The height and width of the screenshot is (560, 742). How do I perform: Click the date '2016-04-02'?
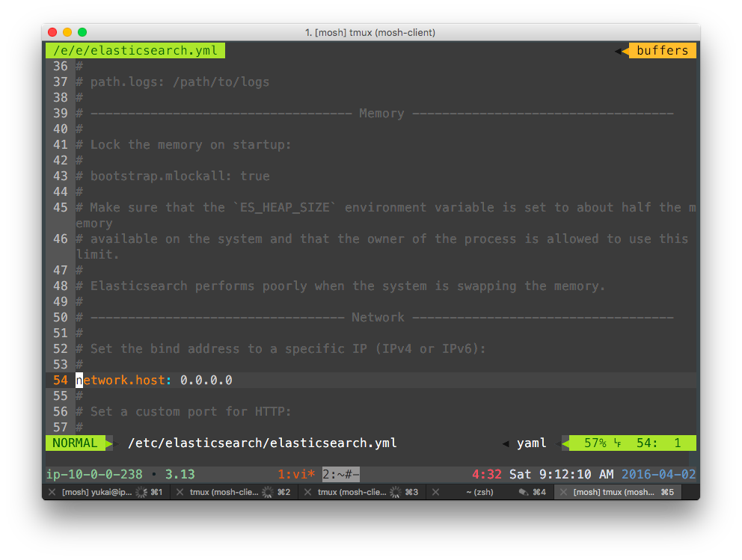click(x=659, y=474)
